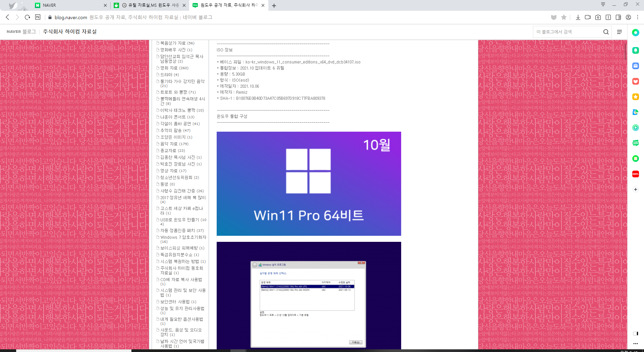The image size is (644, 352).
Task: Open the 음악 자료 (179) category
Action: point(174,144)
